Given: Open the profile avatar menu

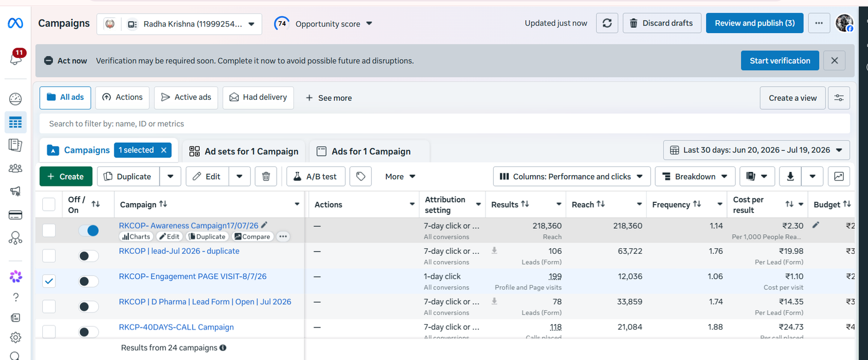Looking at the screenshot, I should pyautogui.click(x=844, y=23).
